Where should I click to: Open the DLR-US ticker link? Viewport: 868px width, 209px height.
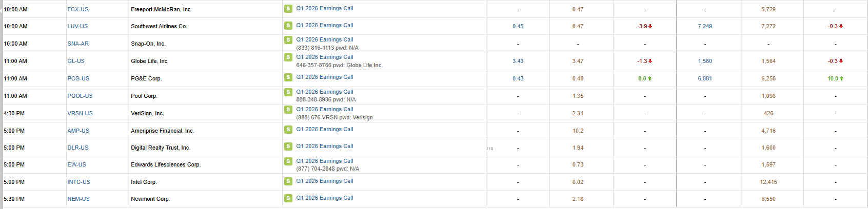click(x=78, y=148)
